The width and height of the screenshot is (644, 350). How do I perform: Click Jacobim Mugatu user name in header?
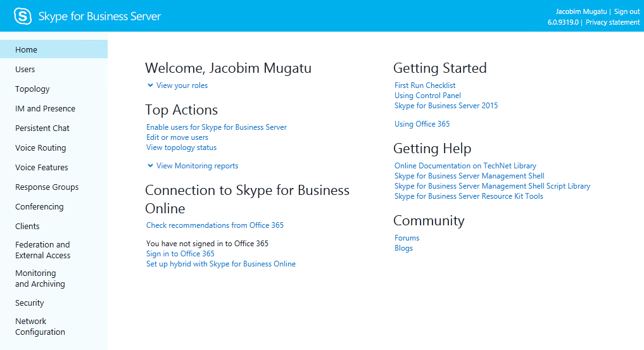point(581,11)
